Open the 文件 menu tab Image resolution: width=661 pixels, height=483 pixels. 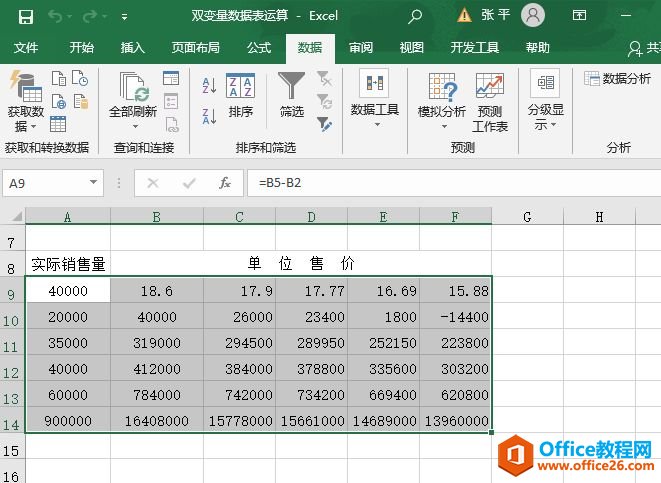[x=26, y=48]
